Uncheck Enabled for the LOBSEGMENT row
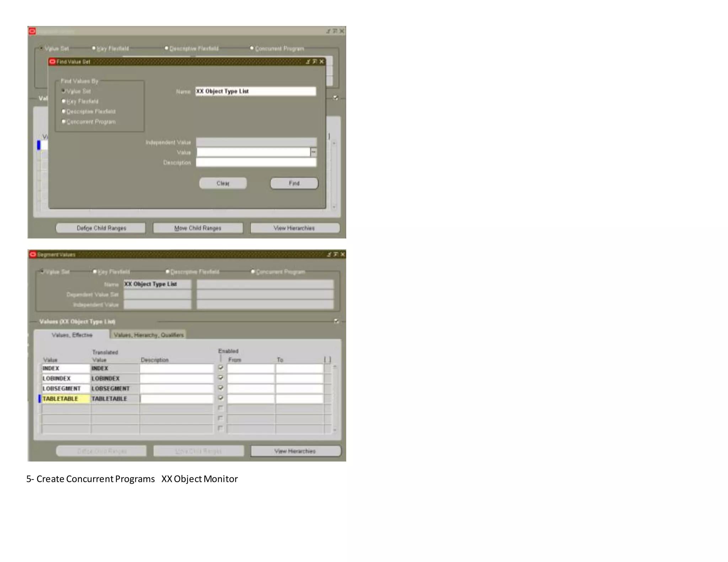The image size is (728, 562). 220,388
